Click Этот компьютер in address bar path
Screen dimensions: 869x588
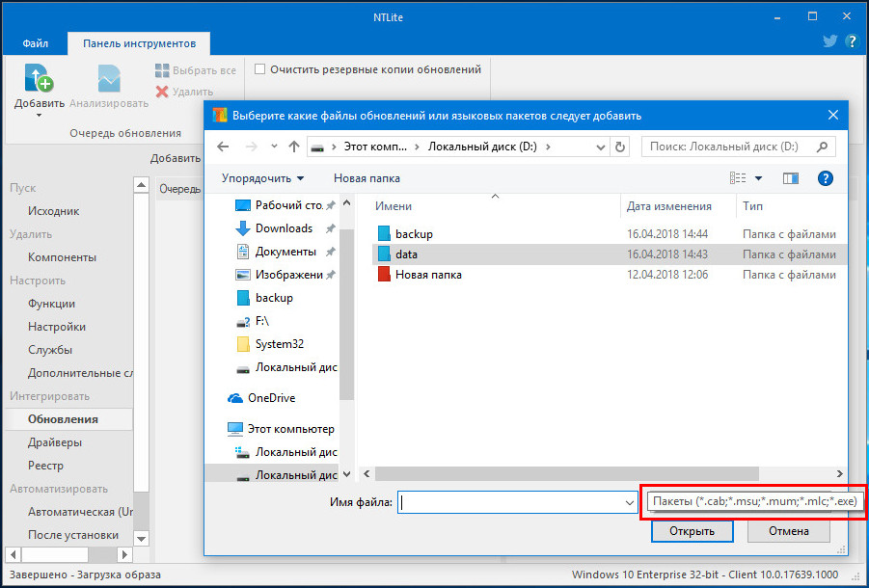pyautogui.click(x=375, y=147)
